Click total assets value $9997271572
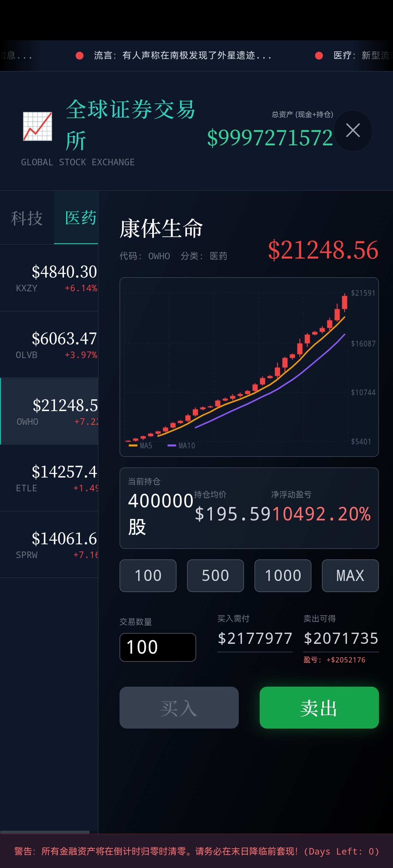Viewport: 393px width, 868px height. coord(270,138)
